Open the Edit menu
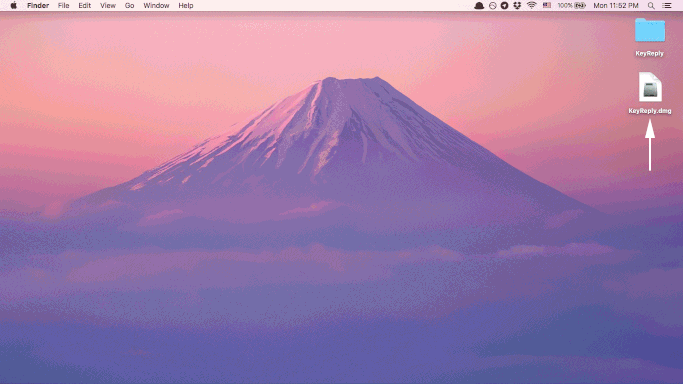 (x=85, y=6)
